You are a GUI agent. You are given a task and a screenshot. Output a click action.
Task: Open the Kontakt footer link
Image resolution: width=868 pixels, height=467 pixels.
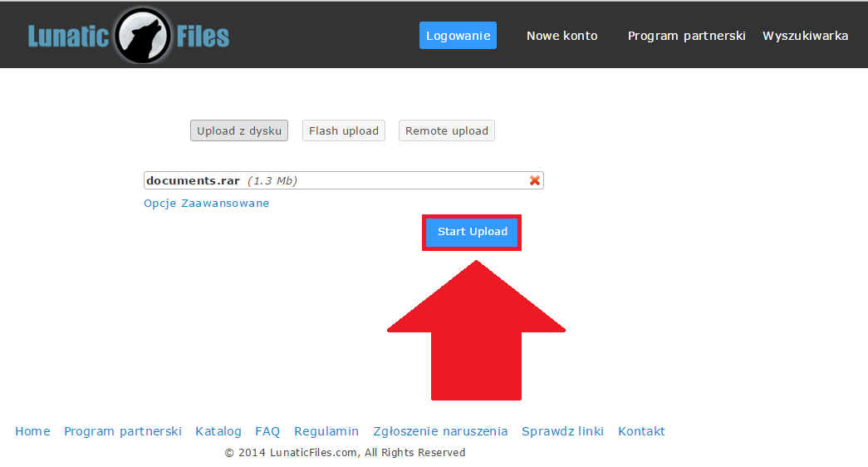pyautogui.click(x=641, y=431)
